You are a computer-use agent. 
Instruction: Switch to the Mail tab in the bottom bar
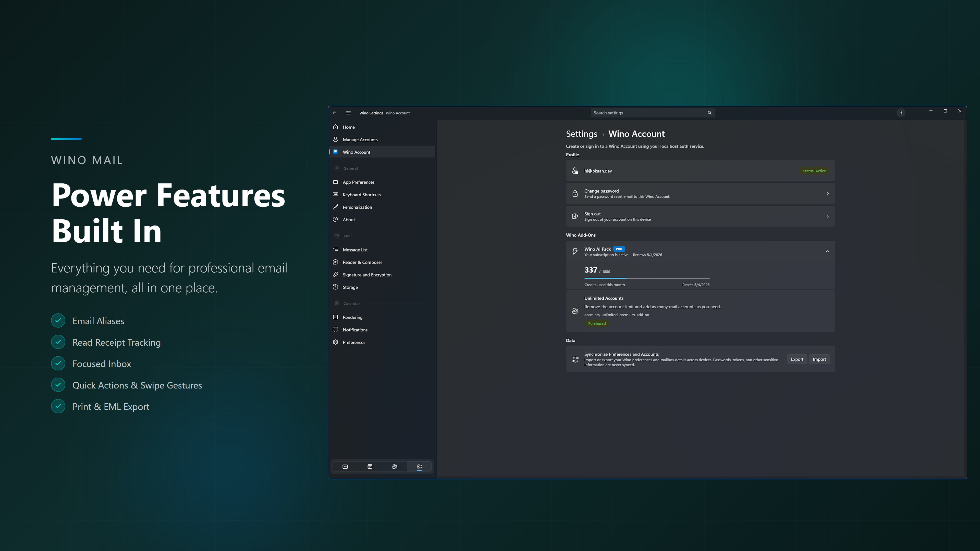coord(345,467)
